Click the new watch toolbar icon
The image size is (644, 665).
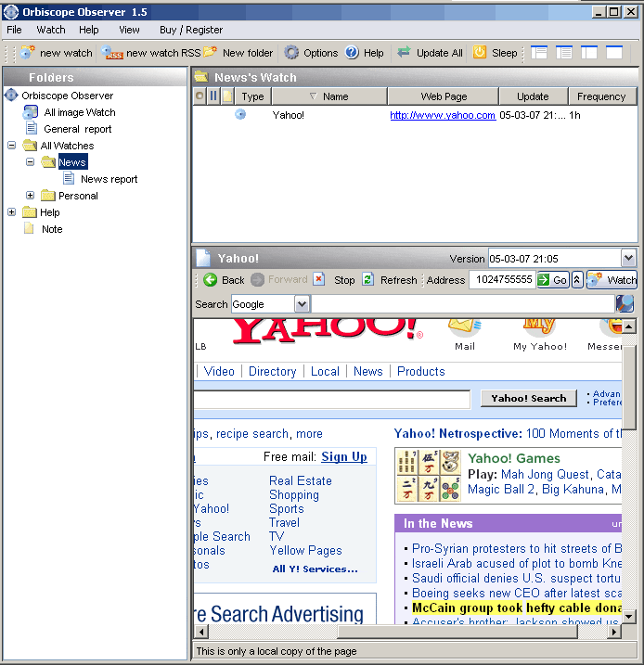pos(28,53)
